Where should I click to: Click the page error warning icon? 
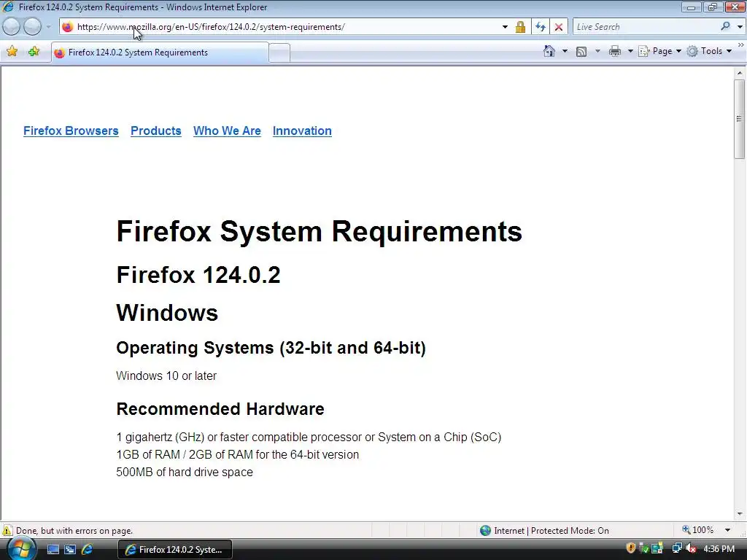7,531
